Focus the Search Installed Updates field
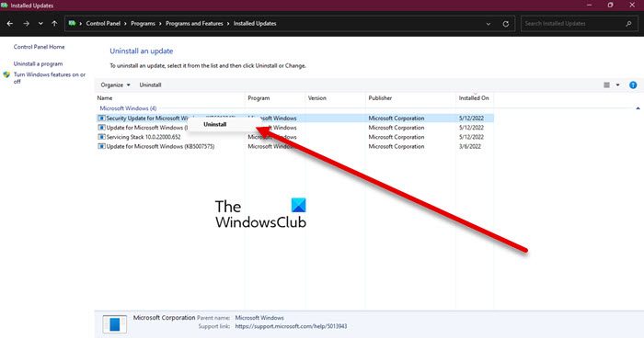644x339 pixels. click(x=579, y=24)
